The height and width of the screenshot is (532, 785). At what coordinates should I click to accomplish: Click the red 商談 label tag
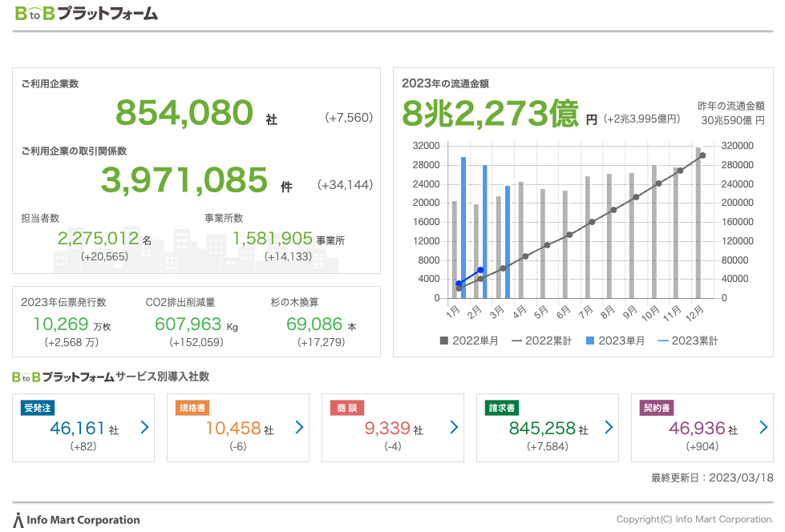[x=347, y=408]
